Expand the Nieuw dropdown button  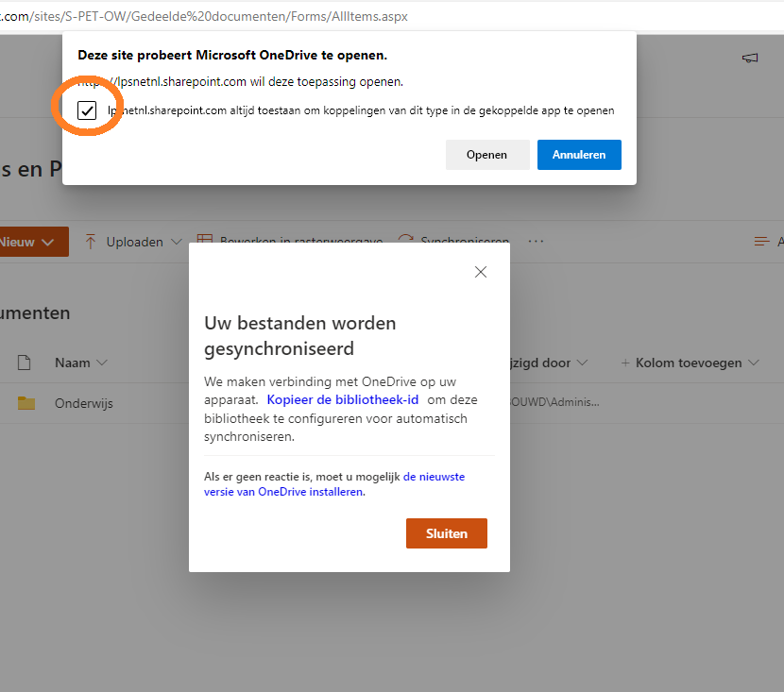pos(31,242)
